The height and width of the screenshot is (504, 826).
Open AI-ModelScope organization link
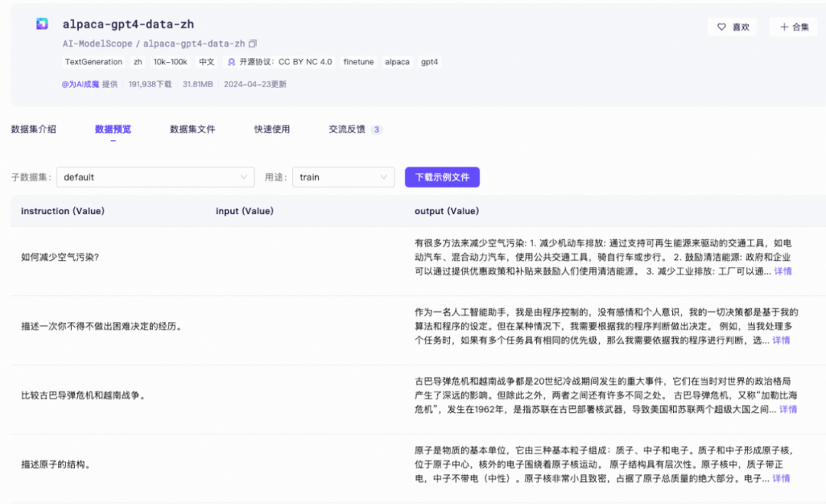pyautogui.click(x=97, y=44)
